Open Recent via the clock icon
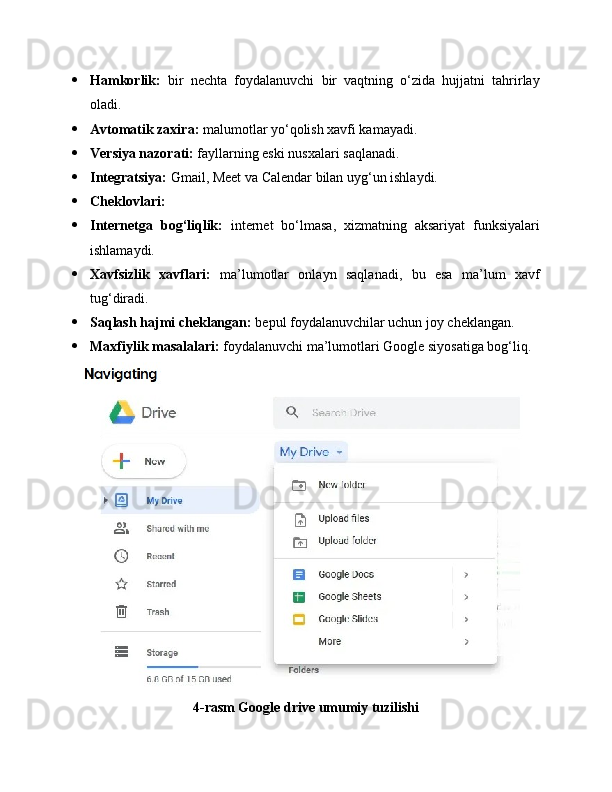Image resolution: width=612 pixels, height=792 pixels. [121, 556]
